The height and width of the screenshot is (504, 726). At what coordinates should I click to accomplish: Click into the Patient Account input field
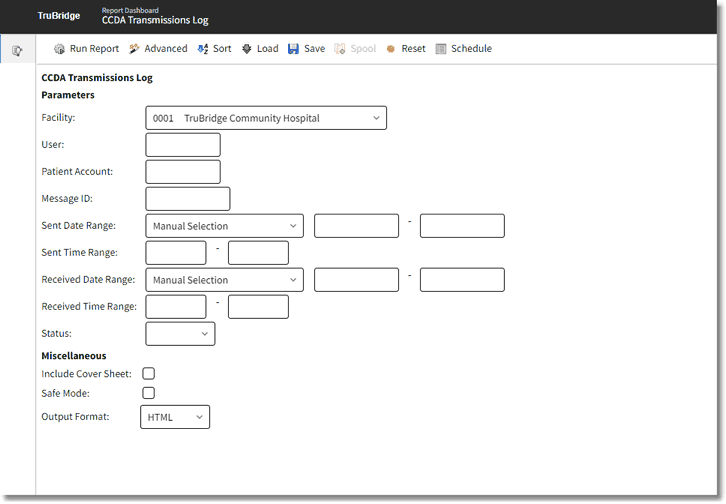pyautogui.click(x=183, y=172)
